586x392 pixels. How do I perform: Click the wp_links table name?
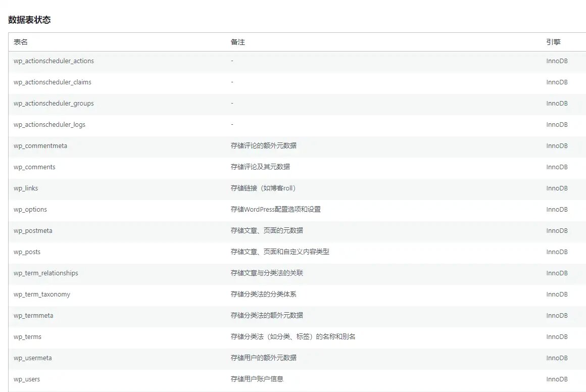pos(26,188)
